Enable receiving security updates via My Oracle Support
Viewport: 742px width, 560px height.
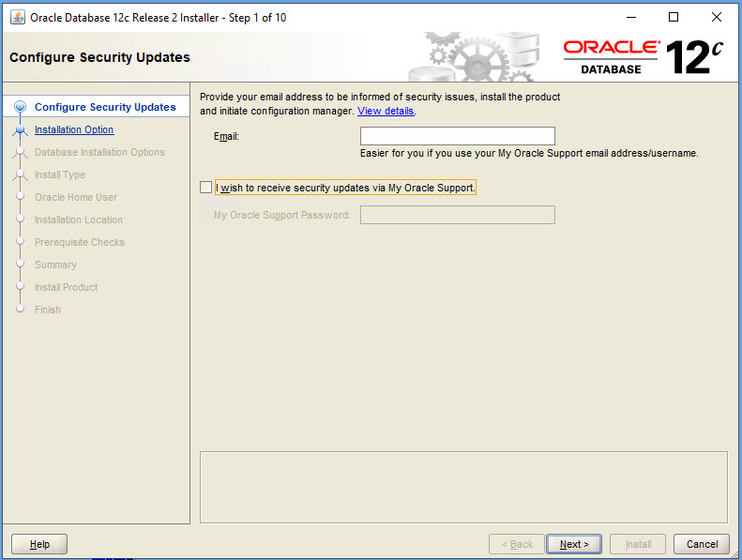205,188
